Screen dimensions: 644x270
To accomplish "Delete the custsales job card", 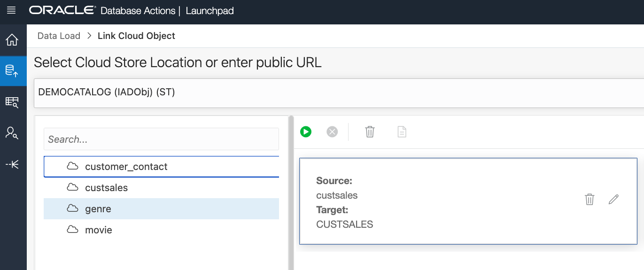I will (x=590, y=199).
